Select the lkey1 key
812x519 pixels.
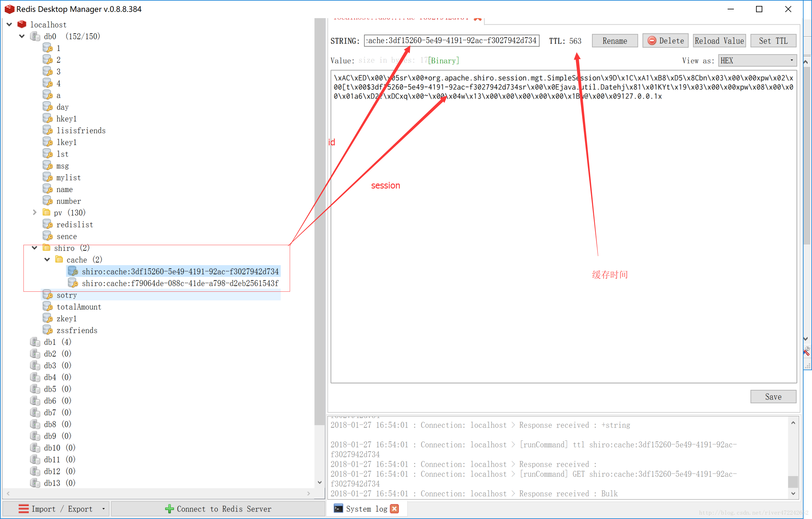pos(67,142)
